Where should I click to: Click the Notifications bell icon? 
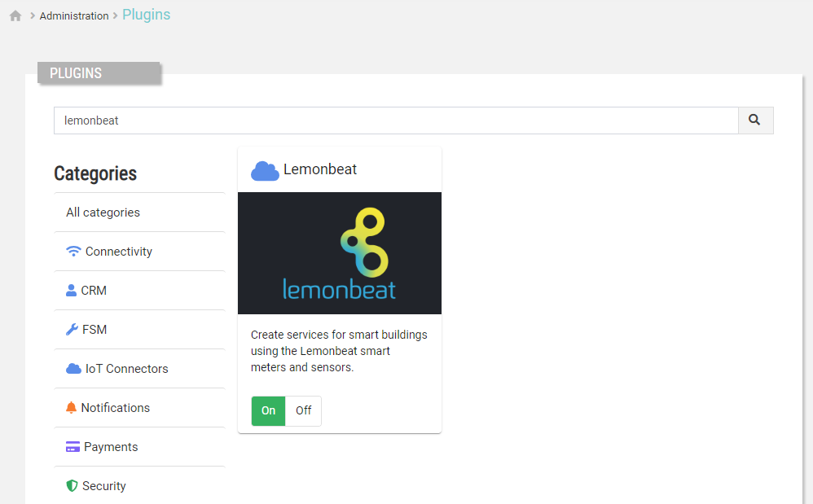pyautogui.click(x=71, y=408)
